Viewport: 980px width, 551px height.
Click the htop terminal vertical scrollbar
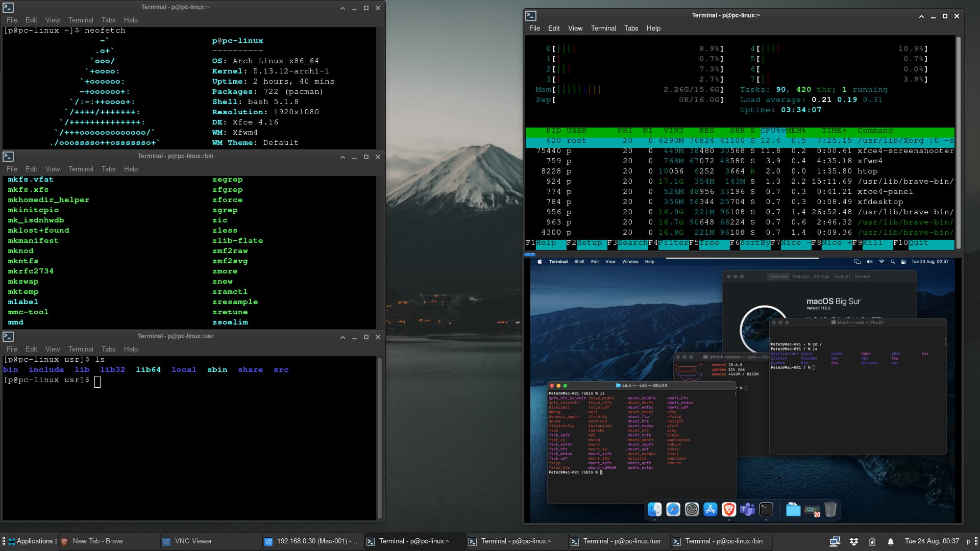point(958,142)
